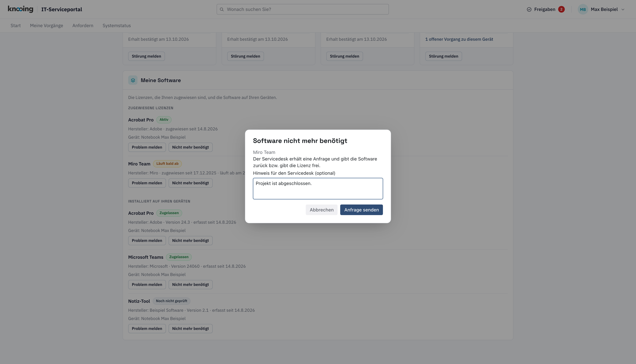Click Störung melden under the open Vorgang link
The image size is (636, 364).
tap(443, 56)
